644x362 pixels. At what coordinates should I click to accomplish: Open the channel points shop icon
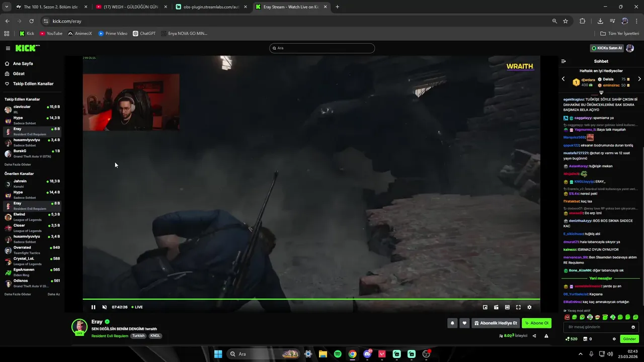point(585,339)
